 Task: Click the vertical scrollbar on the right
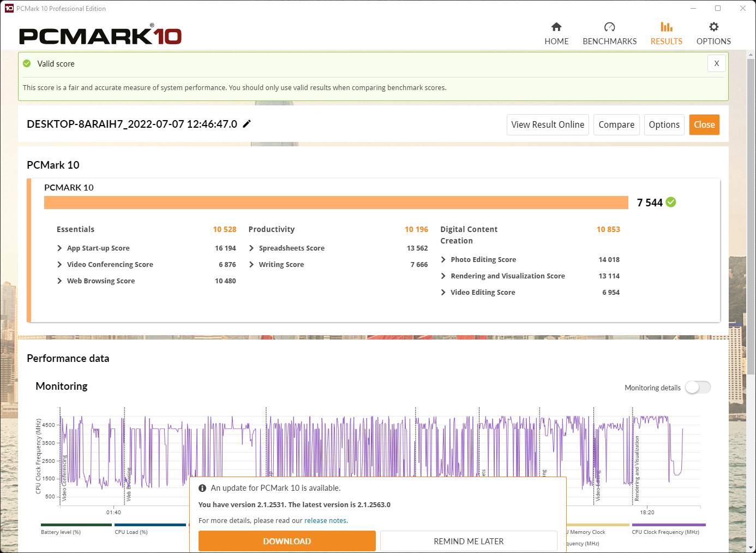(751, 218)
